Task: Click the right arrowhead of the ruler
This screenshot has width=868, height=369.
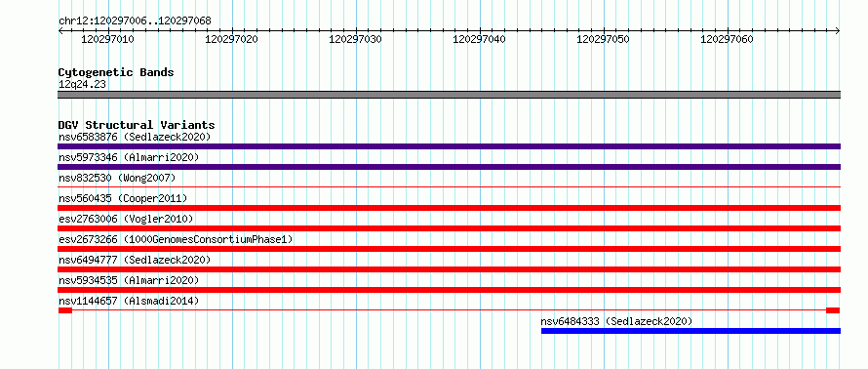Action: (x=838, y=31)
